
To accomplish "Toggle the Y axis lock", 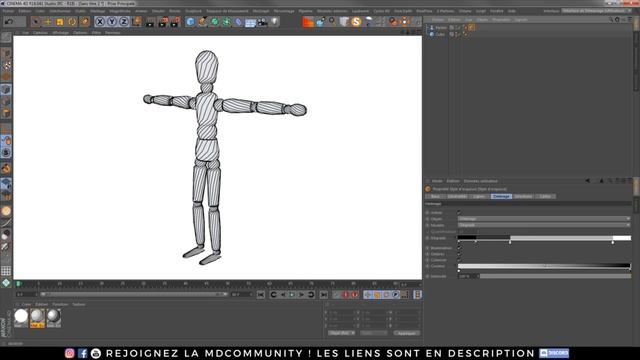I will point(112,22).
